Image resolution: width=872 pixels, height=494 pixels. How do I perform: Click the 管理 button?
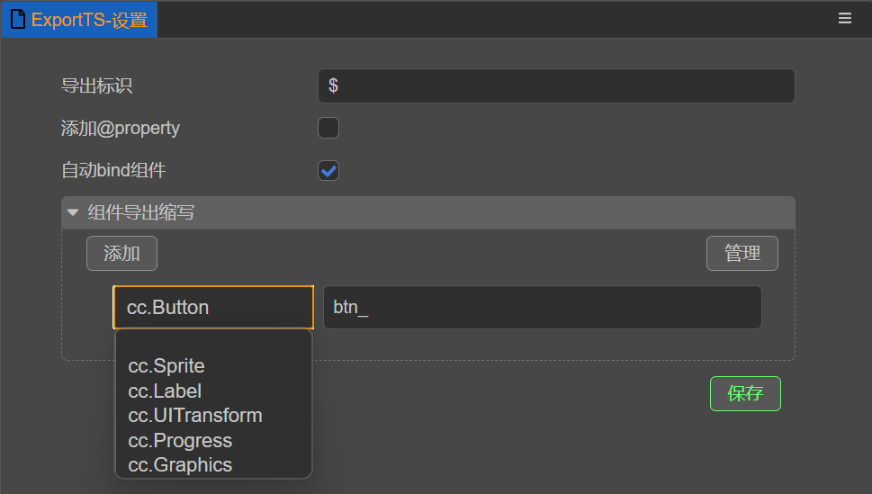pyautogui.click(x=742, y=254)
